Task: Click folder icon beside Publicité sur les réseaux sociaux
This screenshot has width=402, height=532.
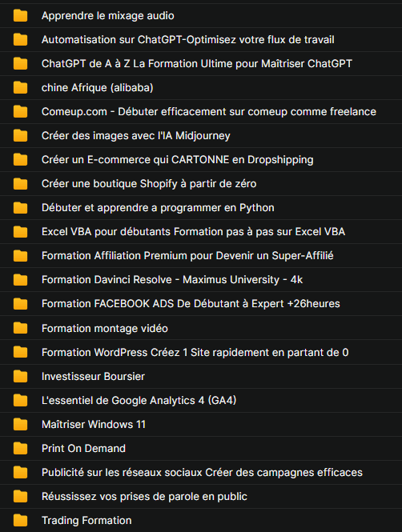Action: coord(20,472)
